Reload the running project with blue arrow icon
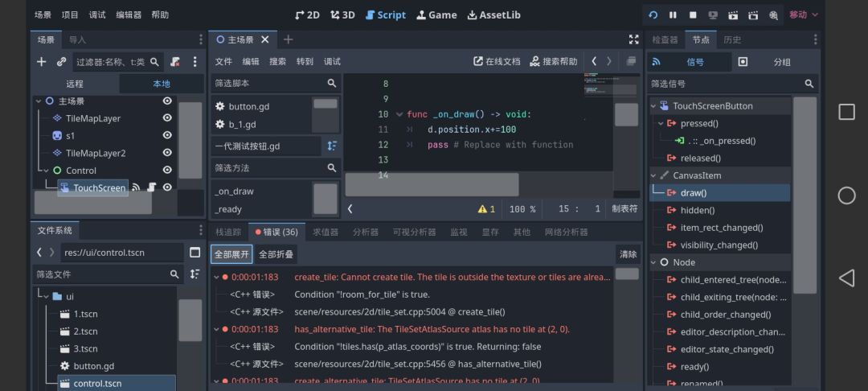Screen dimensions: 868x391 pos(653,15)
